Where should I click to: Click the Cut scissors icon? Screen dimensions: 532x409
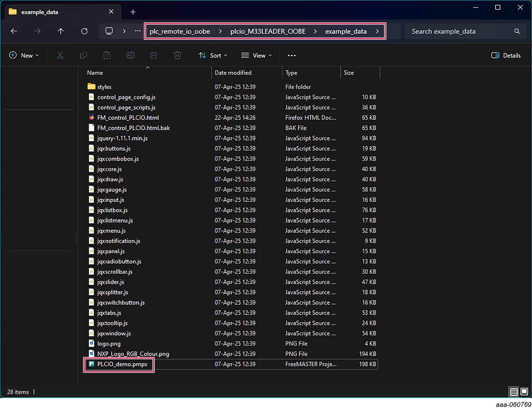click(x=60, y=55)
